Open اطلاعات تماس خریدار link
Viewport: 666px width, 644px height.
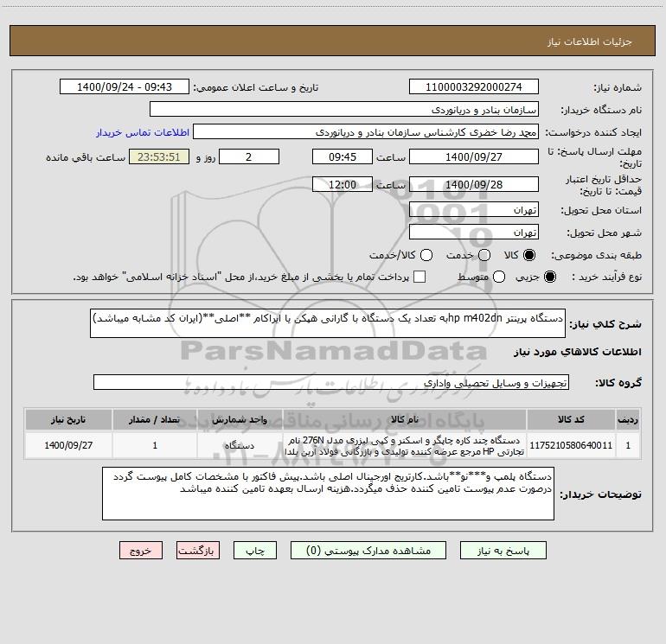point(143,132)
